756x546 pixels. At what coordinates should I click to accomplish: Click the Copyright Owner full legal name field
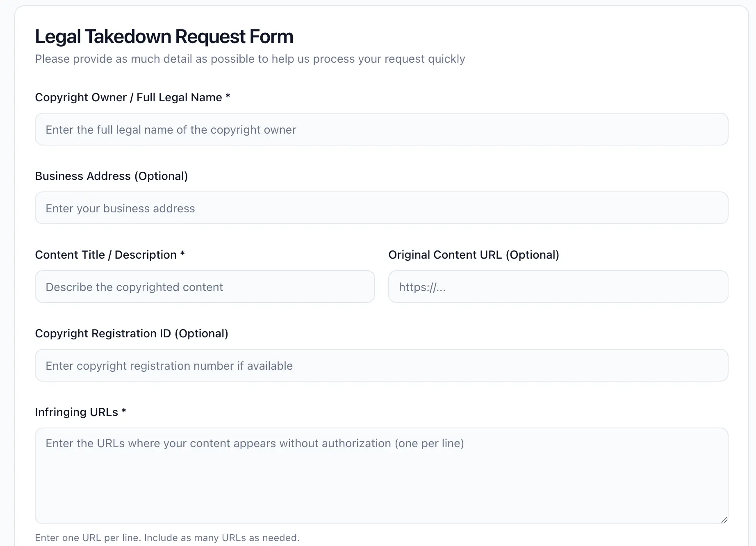tap(381, 129)
